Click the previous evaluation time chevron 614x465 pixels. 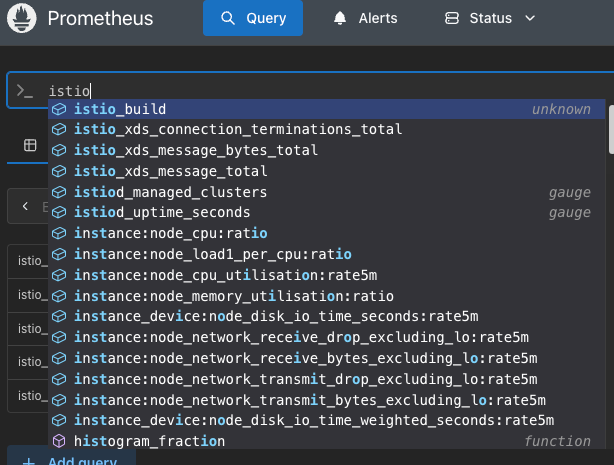point(25,206)
